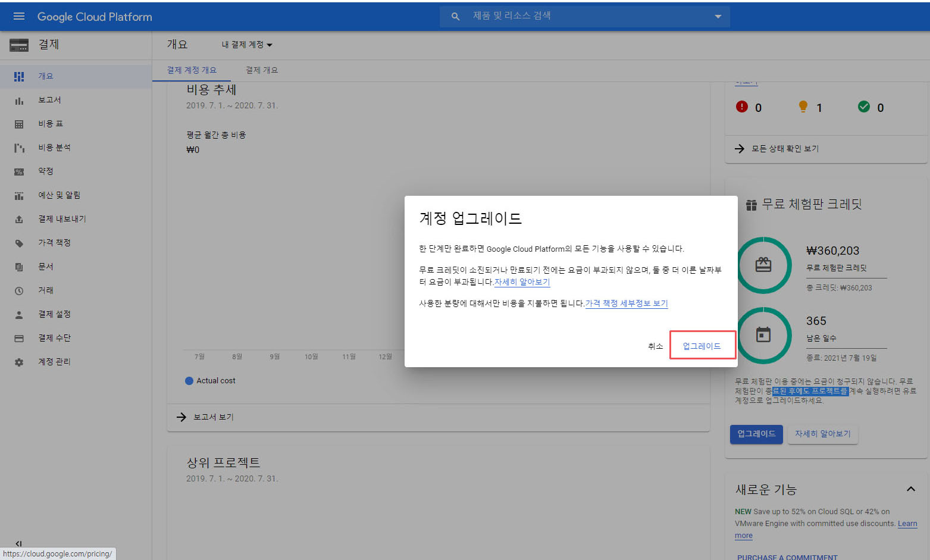Collapse the left sidebar with the chevron

coord(18,543)
